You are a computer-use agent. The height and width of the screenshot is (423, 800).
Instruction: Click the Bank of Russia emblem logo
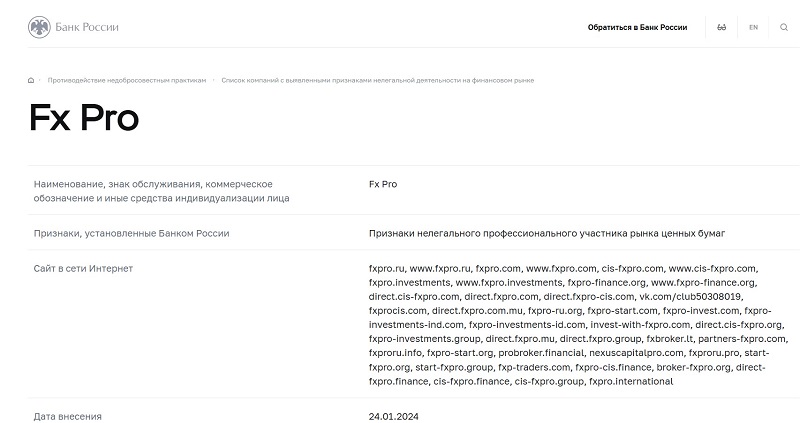tap(39, 27)
